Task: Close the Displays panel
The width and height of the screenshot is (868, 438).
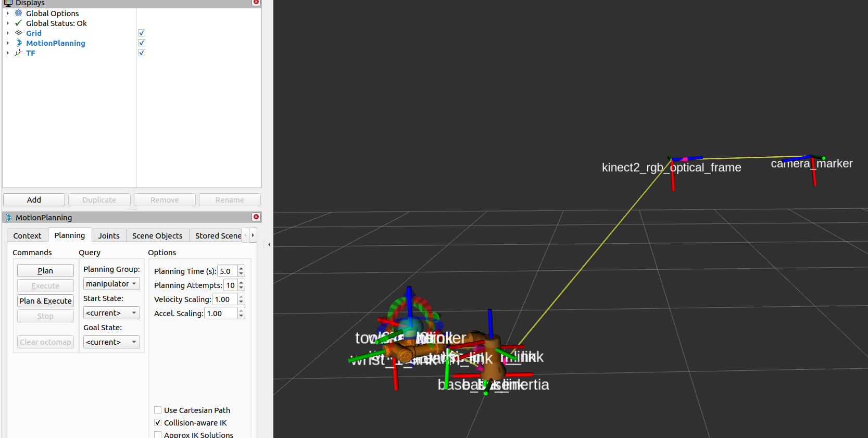Action: pyautogui.click(x=256, y=2)
